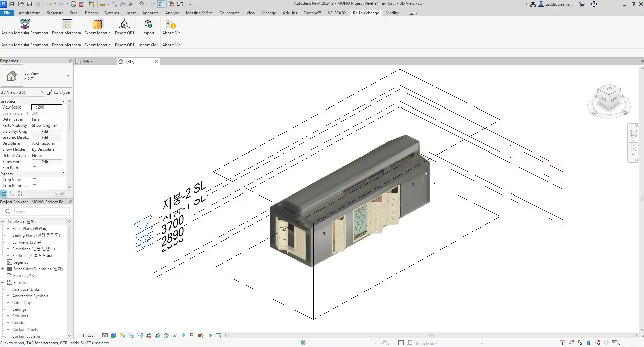Switch to the Architecture ribbon tab
The image size is (644, 347).
point(29,13)
